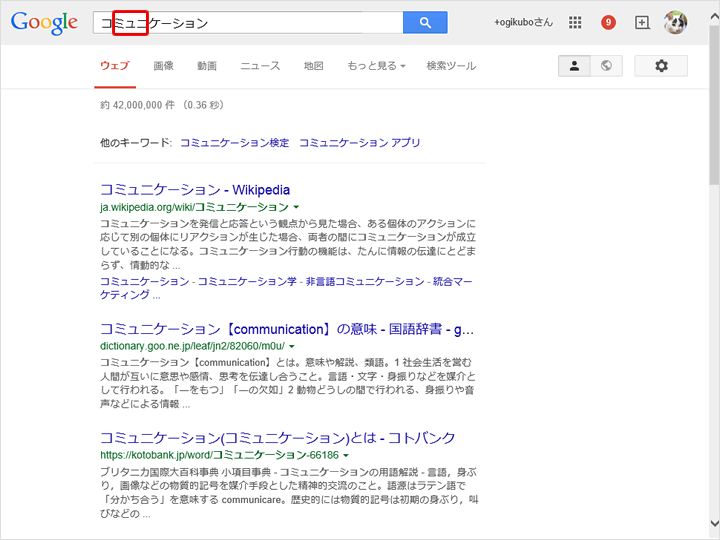Expand arrow next to ja.wikipedia.org URL
The height and width of the screenshot is (540, 720).
(296, 208)
